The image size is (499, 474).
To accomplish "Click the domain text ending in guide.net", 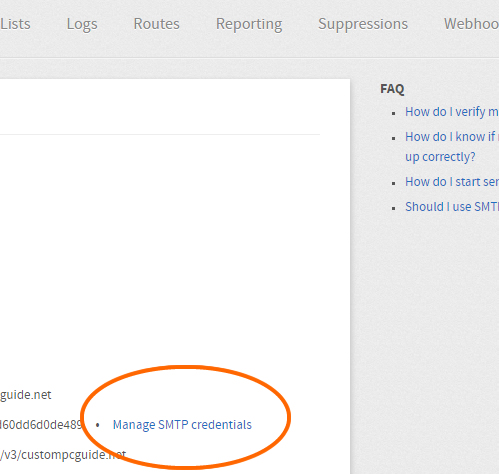I will [26, 395].
